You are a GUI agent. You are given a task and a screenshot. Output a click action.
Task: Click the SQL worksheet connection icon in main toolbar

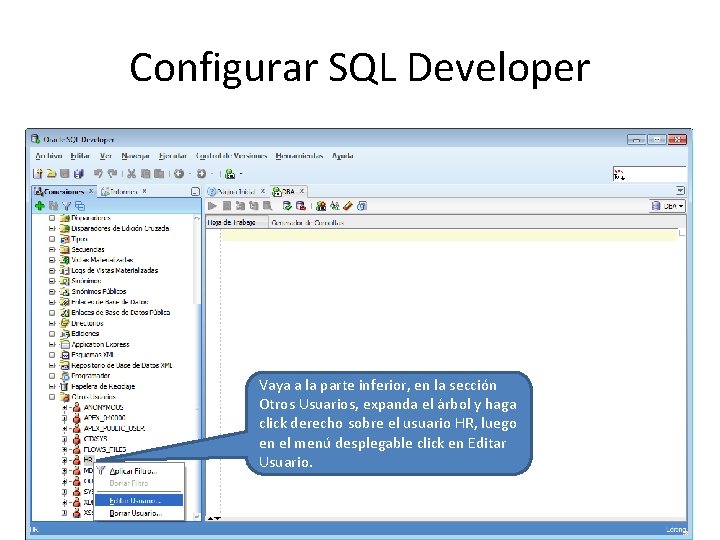(230, 174)
